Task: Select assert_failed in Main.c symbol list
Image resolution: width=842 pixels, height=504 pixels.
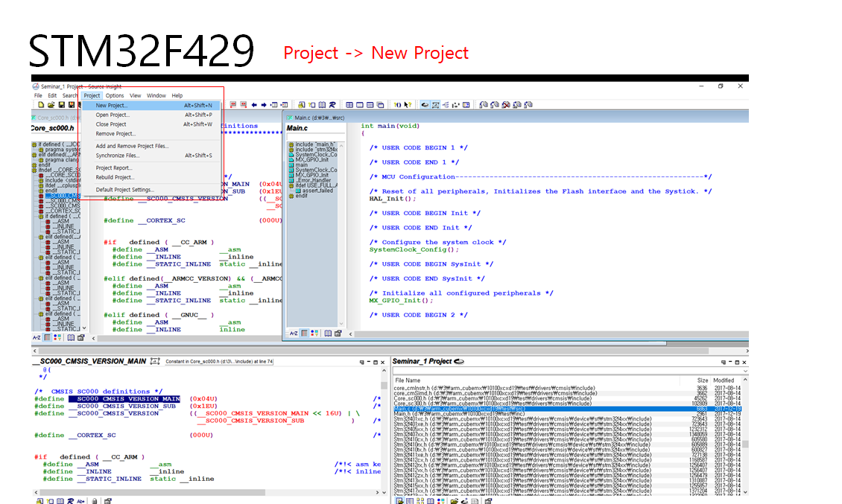Action: point(317,191)
